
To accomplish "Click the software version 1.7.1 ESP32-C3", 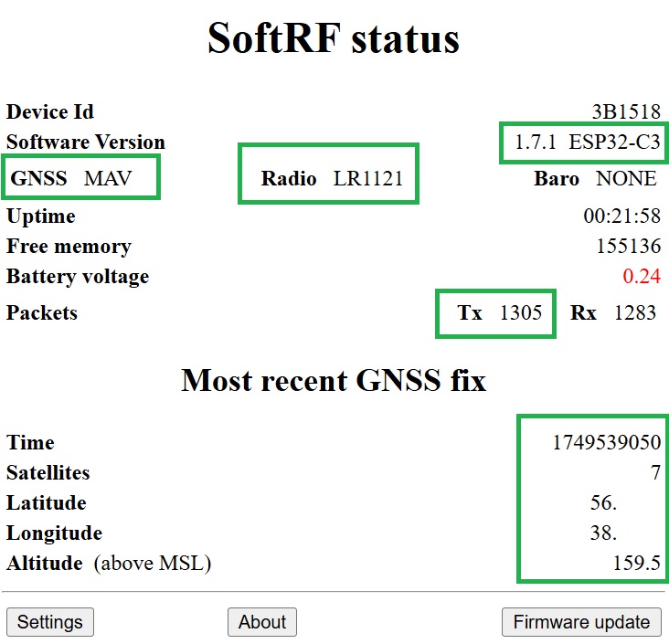I will click(x=588, y=142).
